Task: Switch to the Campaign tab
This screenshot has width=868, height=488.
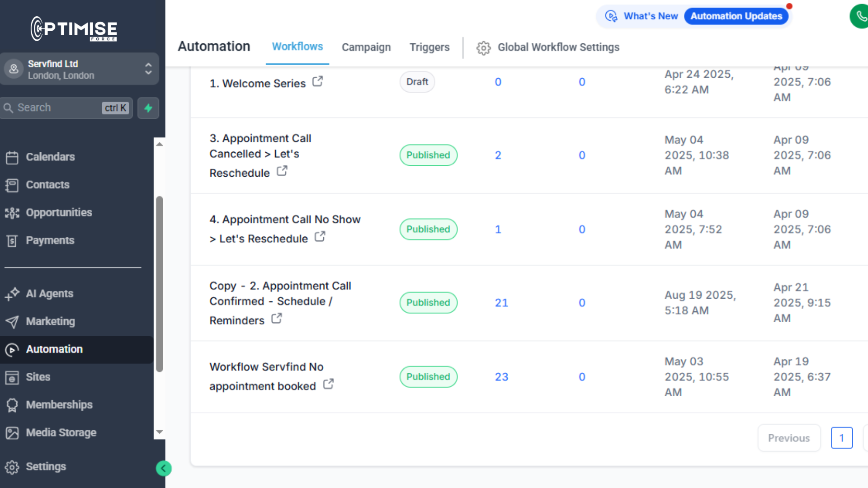Action: pos(366,47)
